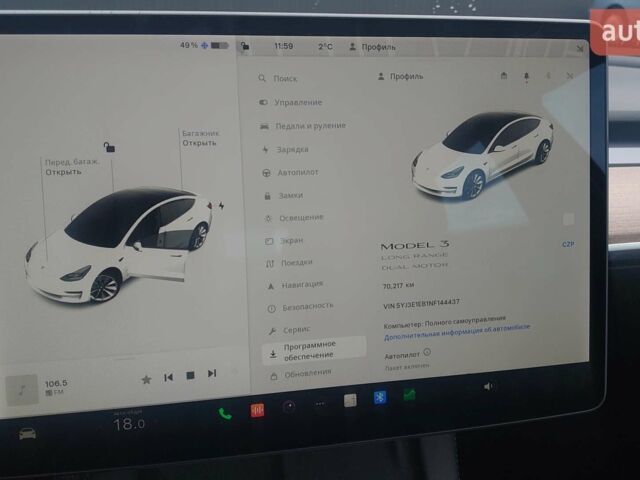The width and height of the screenshot is (640, 480).
Task: Open the frunk via Перед. багаж. Открыть
Action: pos(72,167)
